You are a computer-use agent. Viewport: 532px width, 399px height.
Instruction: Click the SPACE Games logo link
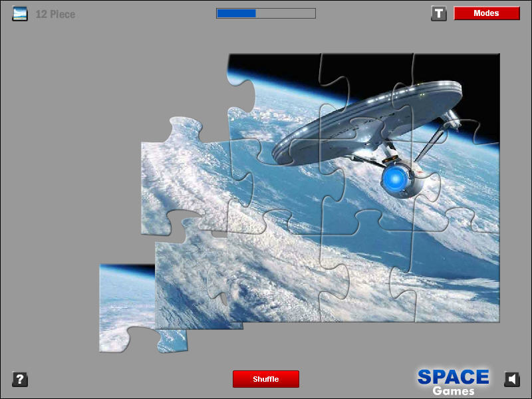(x=454, y=382)
